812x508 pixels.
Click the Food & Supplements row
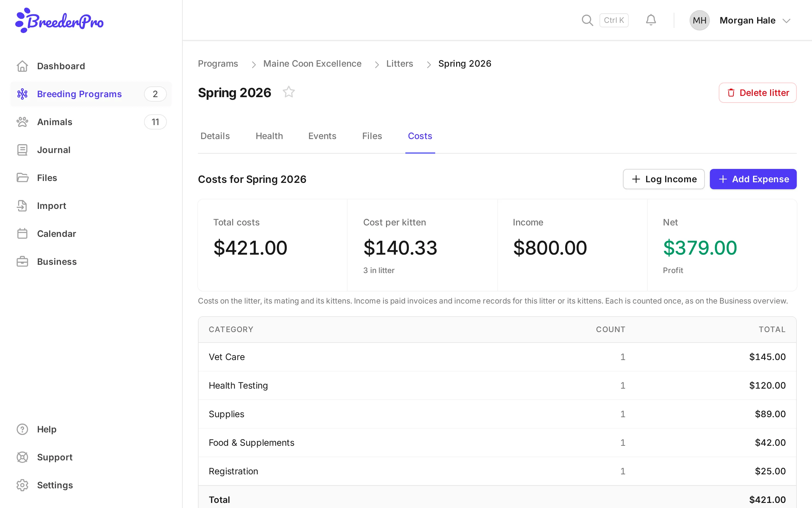click(497, 443)
